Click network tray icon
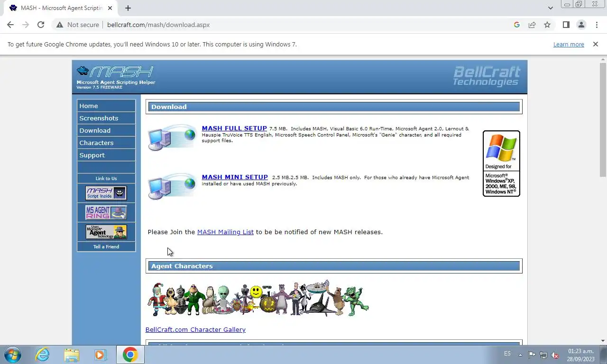This screenshot has width=607, height=364. [543, 355]
